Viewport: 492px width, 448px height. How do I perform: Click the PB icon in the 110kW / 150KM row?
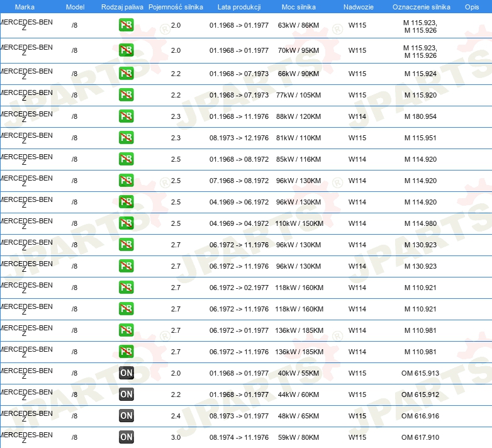126,223
